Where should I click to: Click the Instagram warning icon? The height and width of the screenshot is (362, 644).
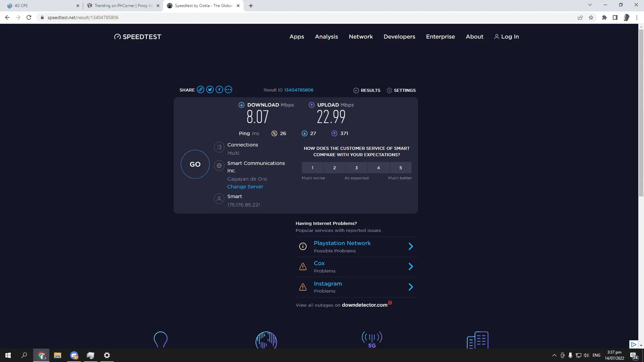click(x=303, y=287)
